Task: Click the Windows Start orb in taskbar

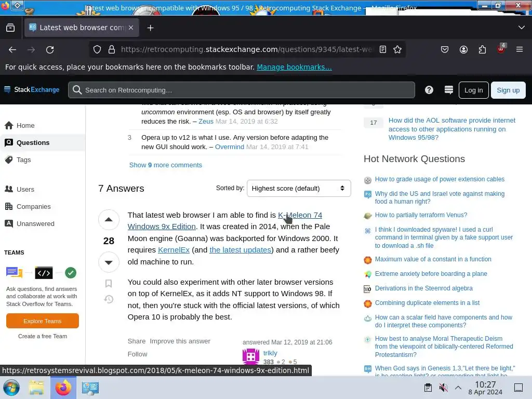Action: point(11,388)
